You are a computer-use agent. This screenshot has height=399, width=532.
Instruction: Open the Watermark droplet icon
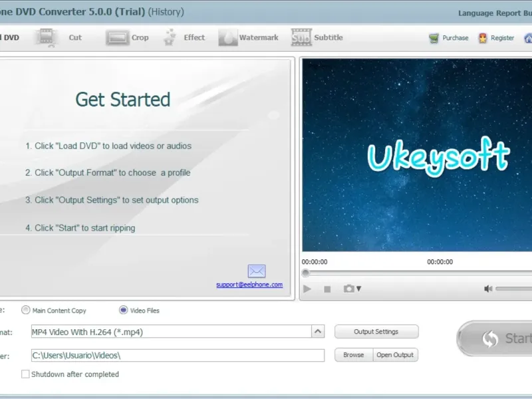(x=227, y=37)
